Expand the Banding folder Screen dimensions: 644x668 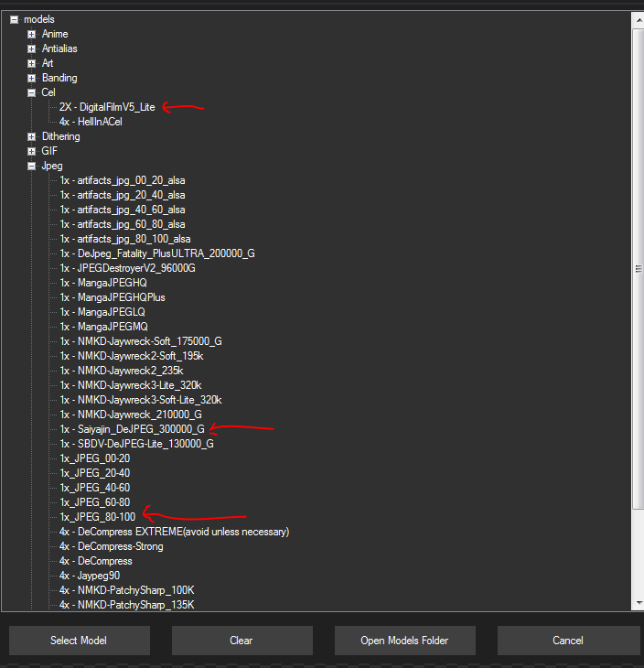click(31, 79)
